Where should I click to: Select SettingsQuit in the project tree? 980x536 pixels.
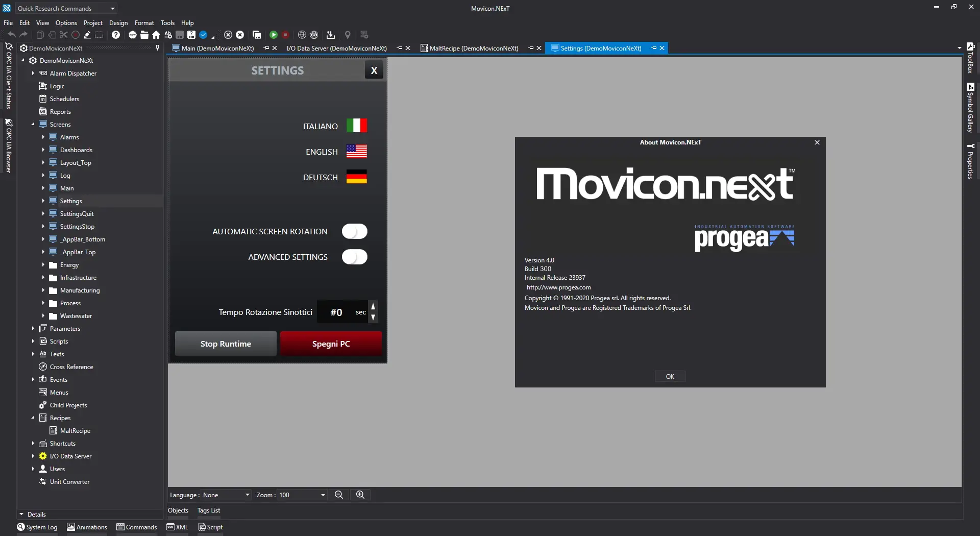[77, 213]
